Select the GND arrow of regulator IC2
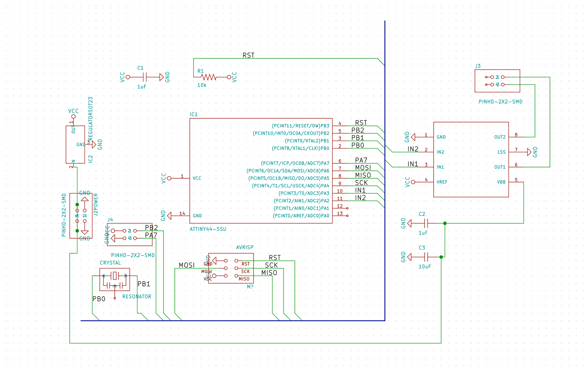This screenshot has height=368, width=588. click(x=94, y=145)
